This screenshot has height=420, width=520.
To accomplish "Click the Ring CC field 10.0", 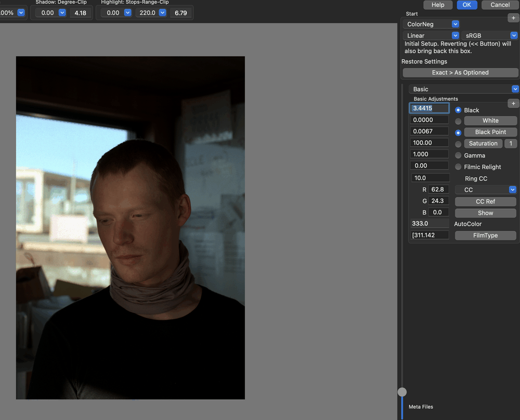I will click(431, 178).
